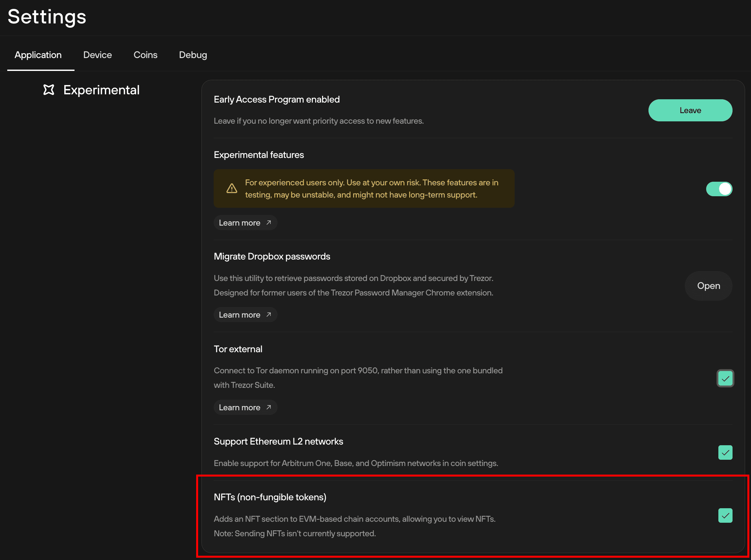This screenshot has height=560, width=751.
Task: Click the external arrow icon beside Tor Learn more
Action: pyautogui.click(x=269, y=407)
